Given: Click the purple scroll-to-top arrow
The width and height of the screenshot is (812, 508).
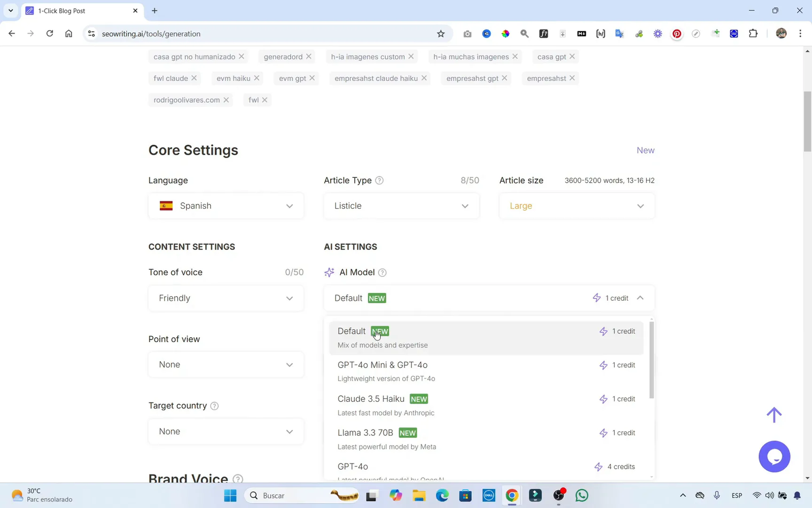Looking at the screenshot, I should tap(773, 415).
